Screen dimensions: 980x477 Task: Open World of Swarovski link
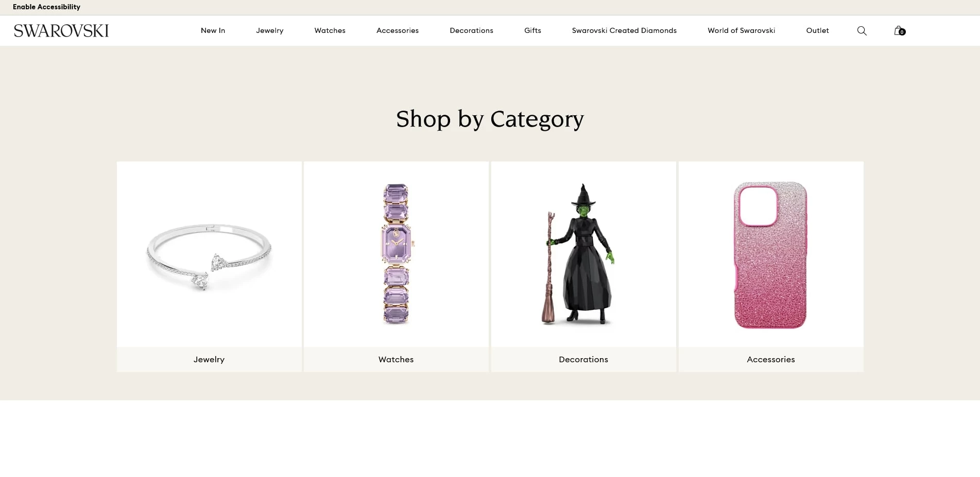[741, 30]
